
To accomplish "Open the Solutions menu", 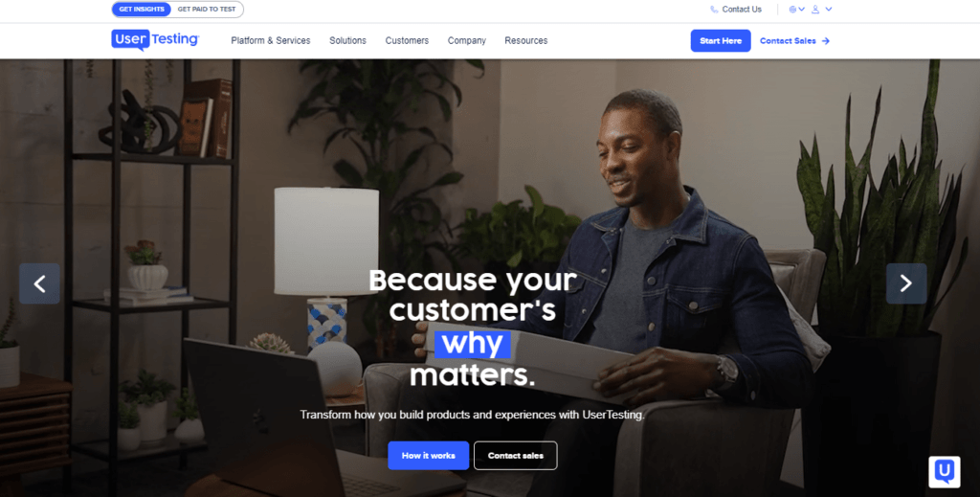I will pos(347,40).
